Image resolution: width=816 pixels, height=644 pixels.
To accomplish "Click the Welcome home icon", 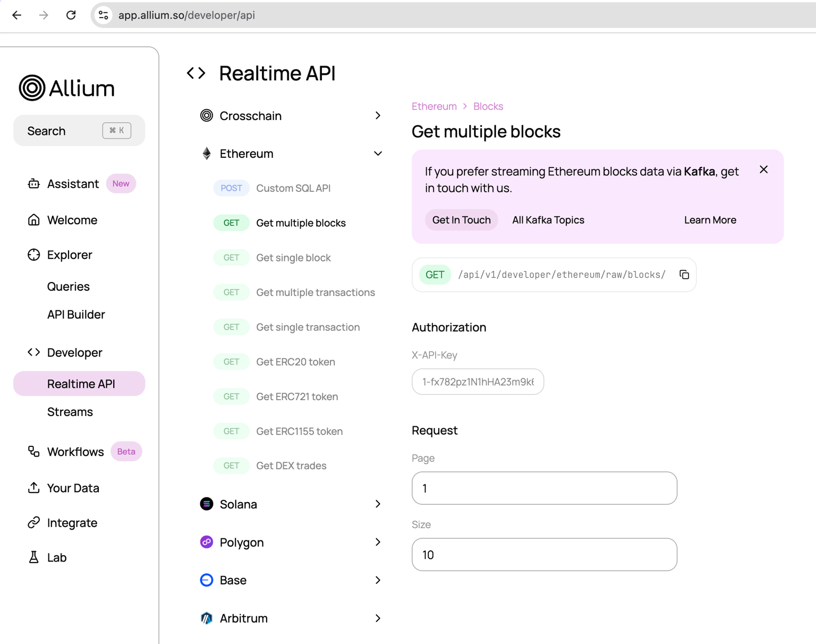I will click(x=33, y=219).
